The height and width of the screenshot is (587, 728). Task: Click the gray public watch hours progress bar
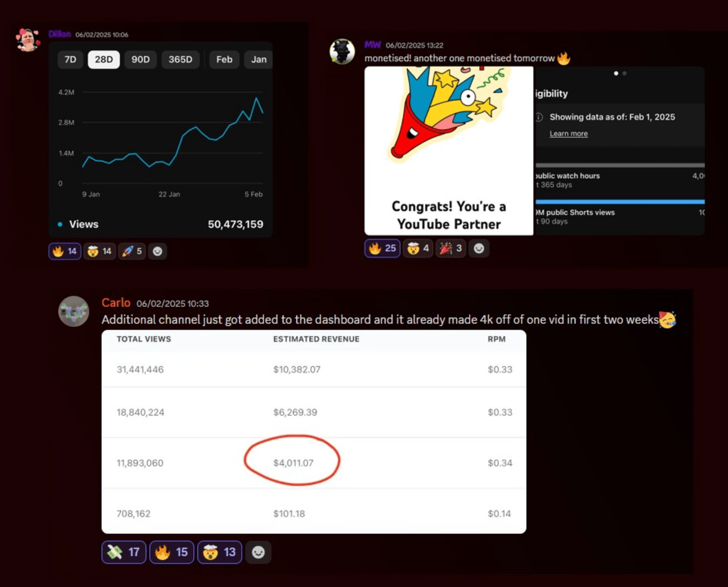pos(620,165)
